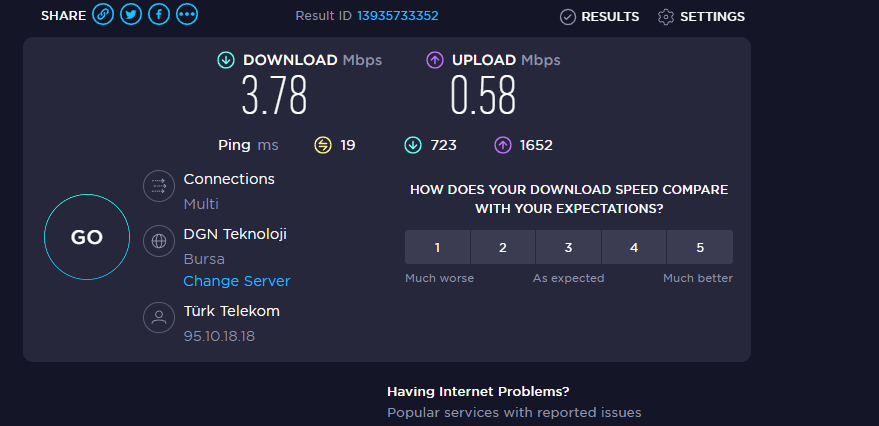Rate download speed as 3

coord(568,247)
